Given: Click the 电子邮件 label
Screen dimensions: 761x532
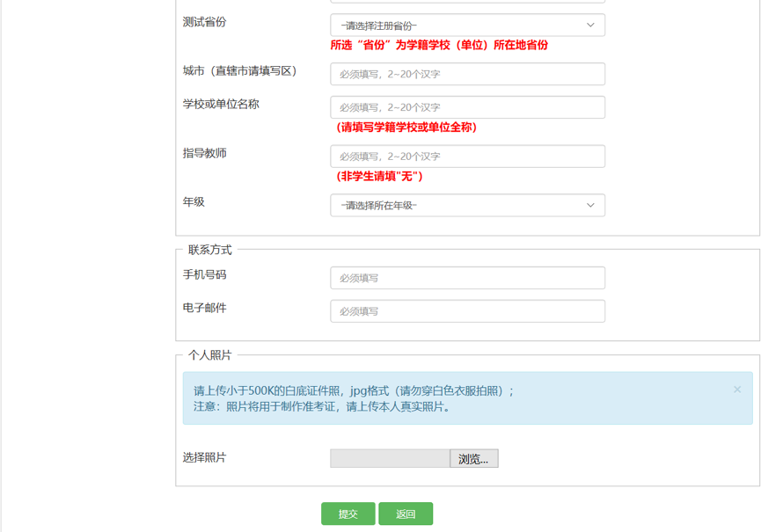Looking at the screenshot, I should [x=204, y=308].
